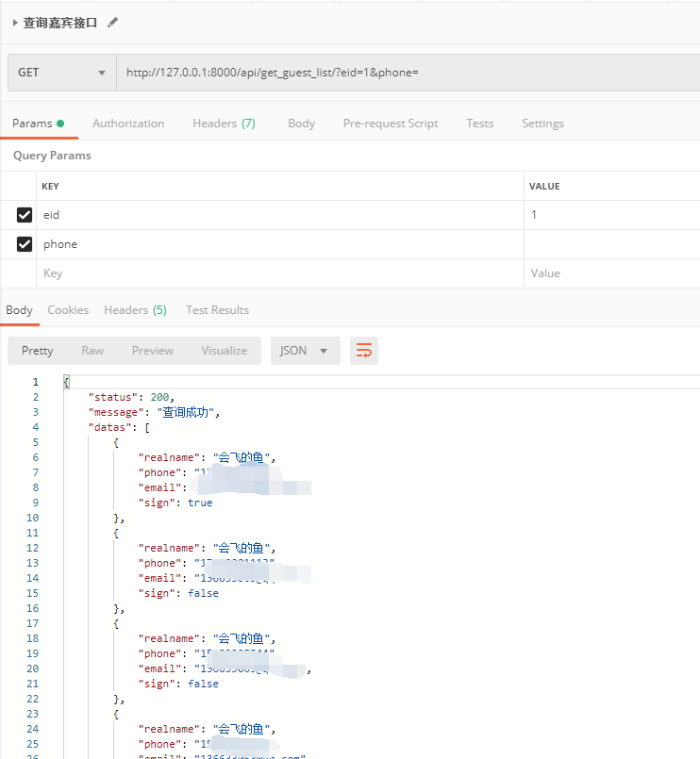Open the request Body tab
The height and width of the screenshot is (759, 700).
point(301,124)
